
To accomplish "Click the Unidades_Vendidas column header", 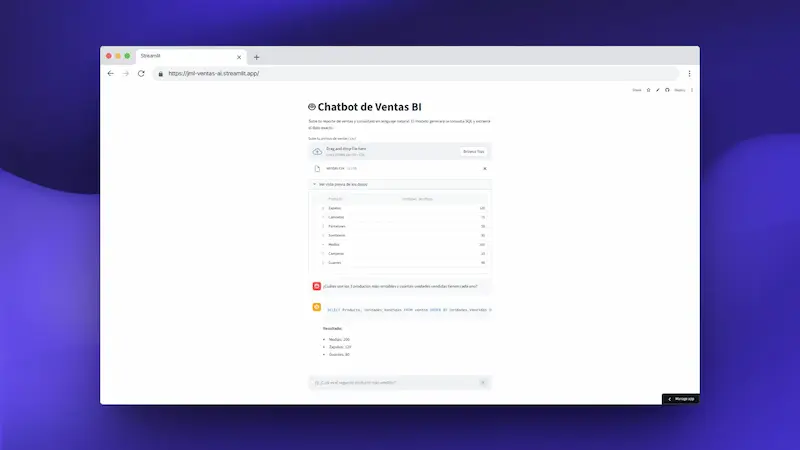I will click(417, 199).
